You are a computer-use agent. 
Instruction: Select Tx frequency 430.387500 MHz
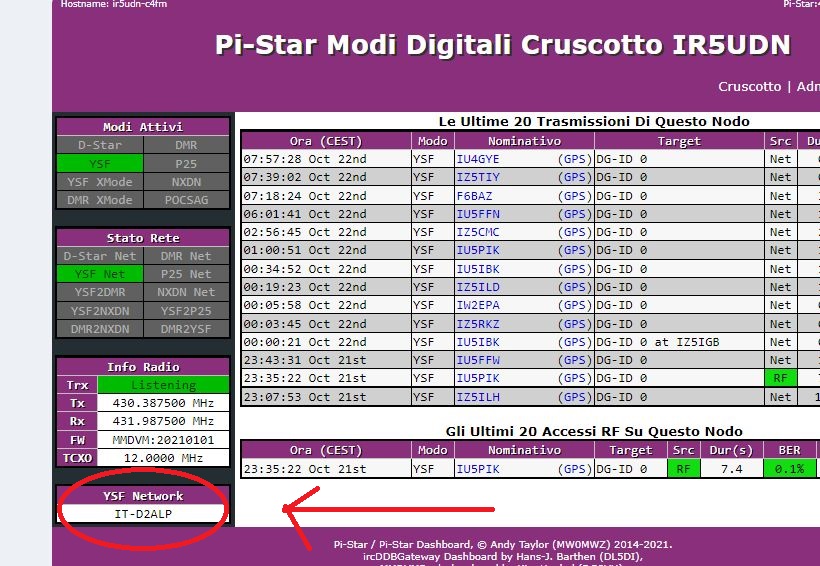163,403
